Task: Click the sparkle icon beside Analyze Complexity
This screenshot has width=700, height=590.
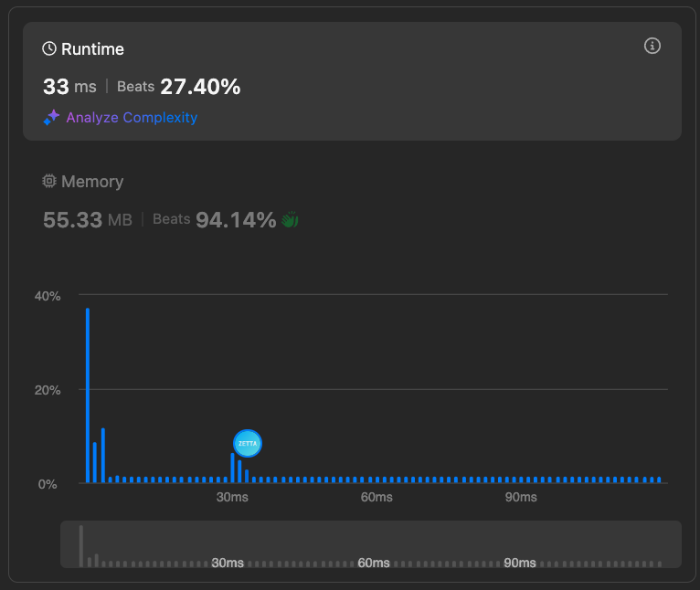Action: click(51, 118)
